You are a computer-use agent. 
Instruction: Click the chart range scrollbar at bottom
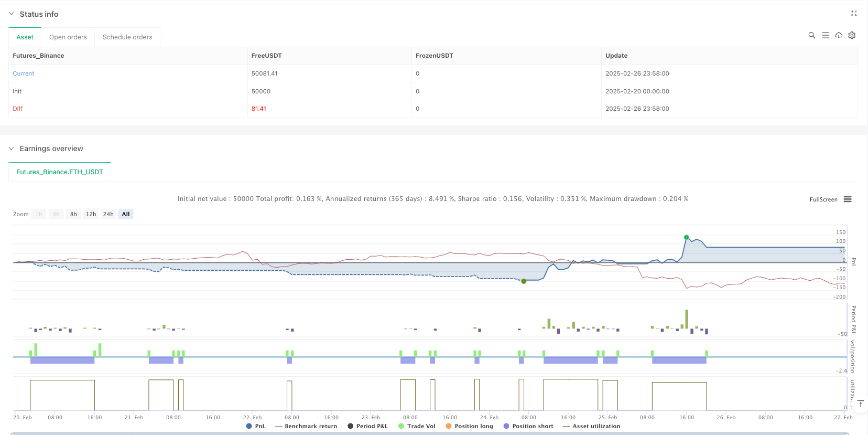pyautogui.click(x=430, y=433)
